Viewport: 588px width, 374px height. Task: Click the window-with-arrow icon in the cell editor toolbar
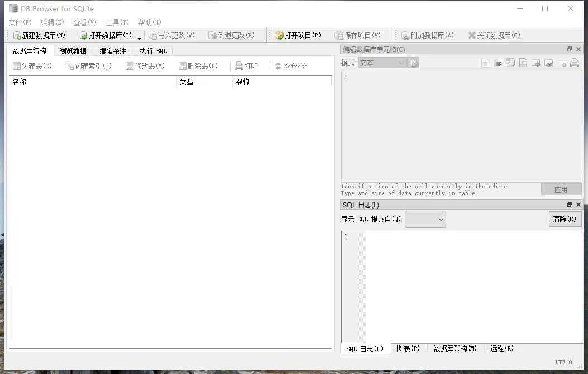[536, 63]
